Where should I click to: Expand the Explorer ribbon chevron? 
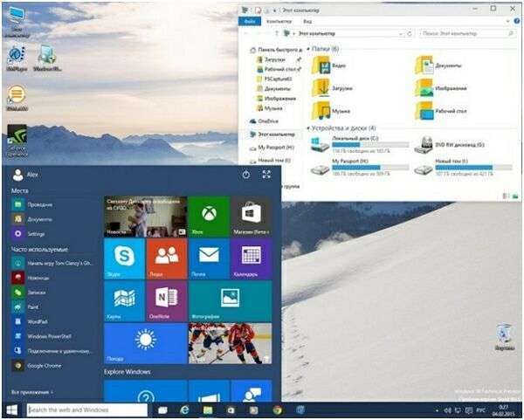pyautogui.click(x=507, y=21)
